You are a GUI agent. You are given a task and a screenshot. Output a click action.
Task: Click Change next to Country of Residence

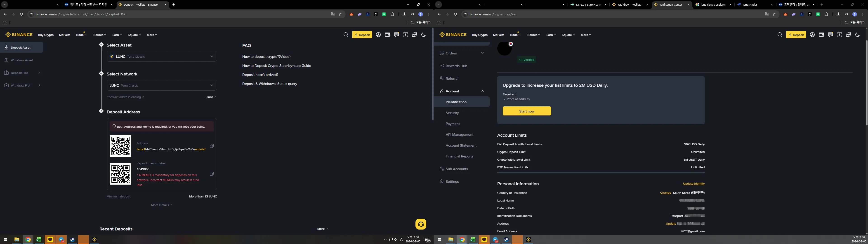[665, 193]
